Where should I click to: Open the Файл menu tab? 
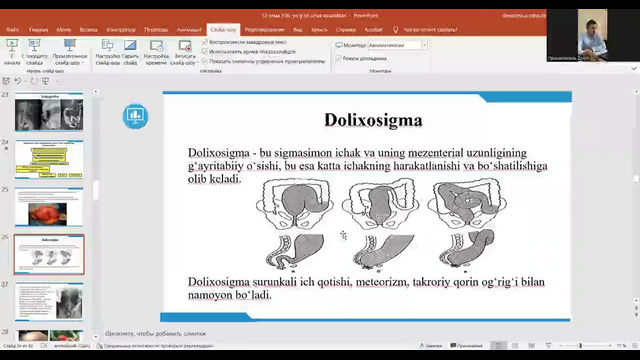click(x=12, y=30)
